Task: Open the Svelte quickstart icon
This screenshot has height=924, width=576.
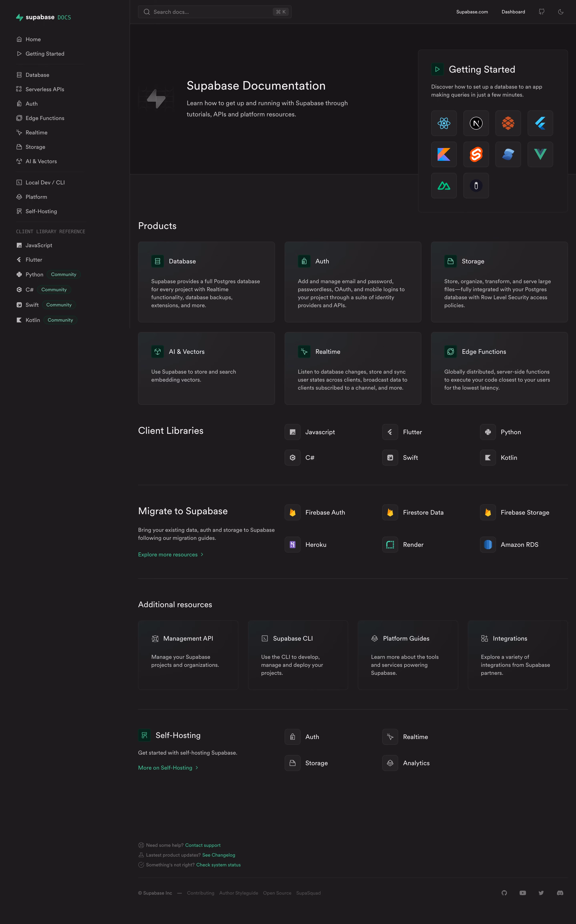Action: (476, 154)
